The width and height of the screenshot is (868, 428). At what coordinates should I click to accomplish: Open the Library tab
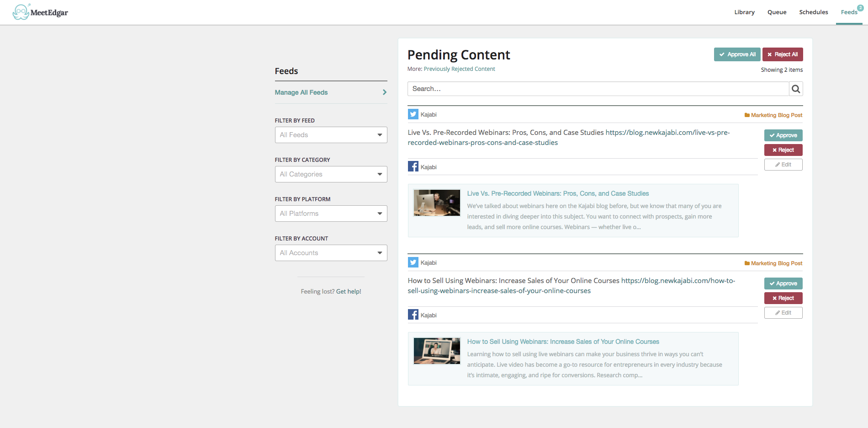(x=744, y=12)
